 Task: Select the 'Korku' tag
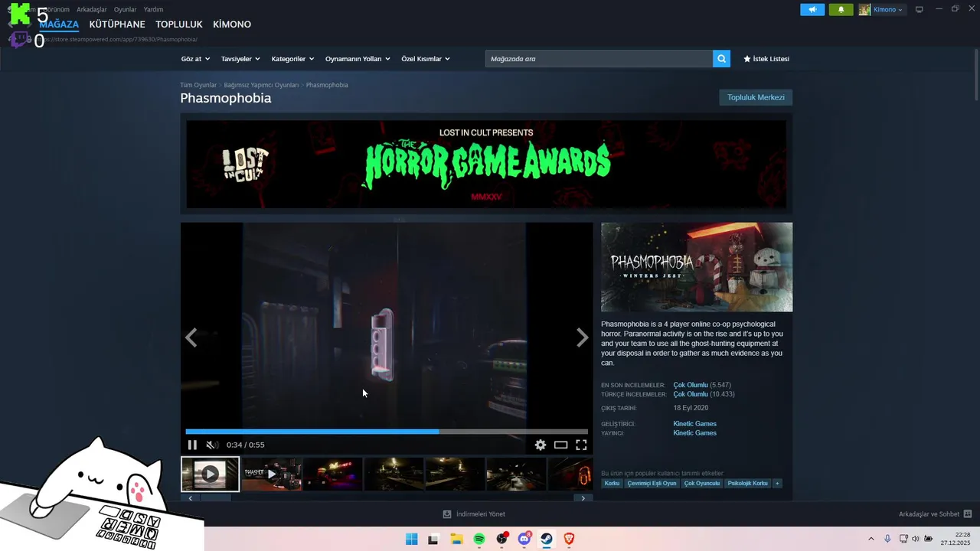[x=612, y=484]
